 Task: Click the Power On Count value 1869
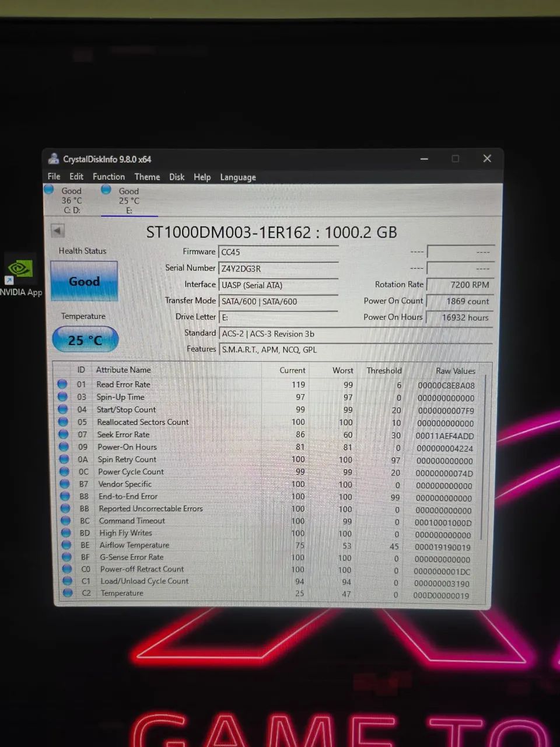tap(461, 301)
